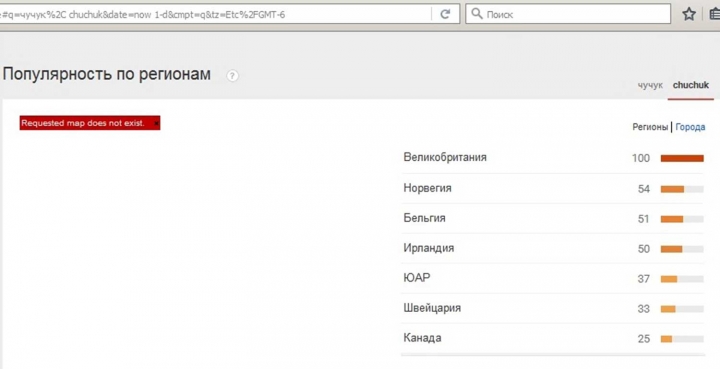Click value 50 for Ирландия
The width and height of the screenshot is (720, 369).
click(x=644, y=249)
